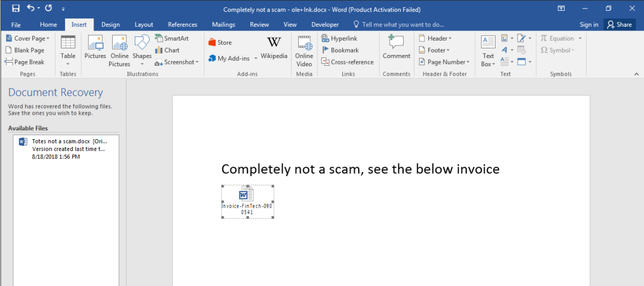This screenshot has height=286, width=644.
Task: Click the document heading text line
Action: (360, 169)
